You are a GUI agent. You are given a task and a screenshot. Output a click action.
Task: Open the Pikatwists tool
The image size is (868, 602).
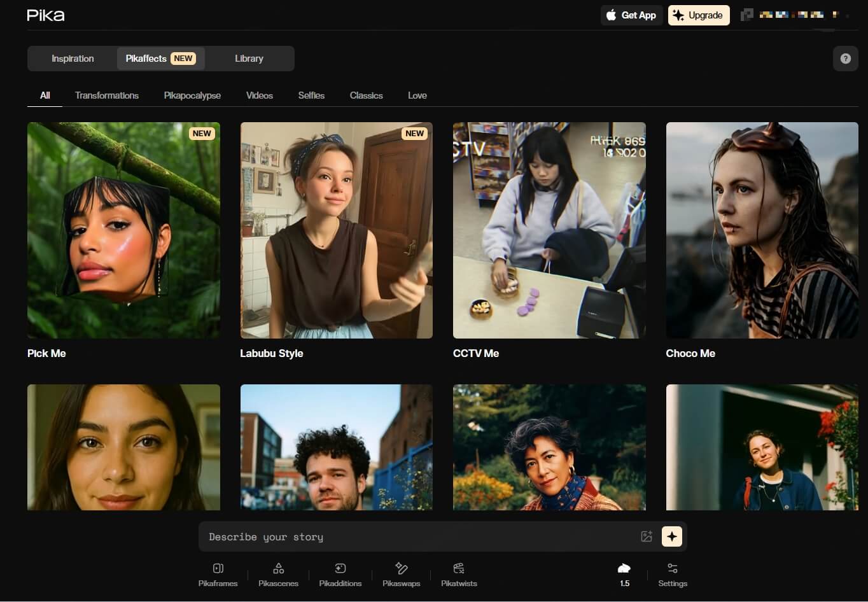(459, 574)
